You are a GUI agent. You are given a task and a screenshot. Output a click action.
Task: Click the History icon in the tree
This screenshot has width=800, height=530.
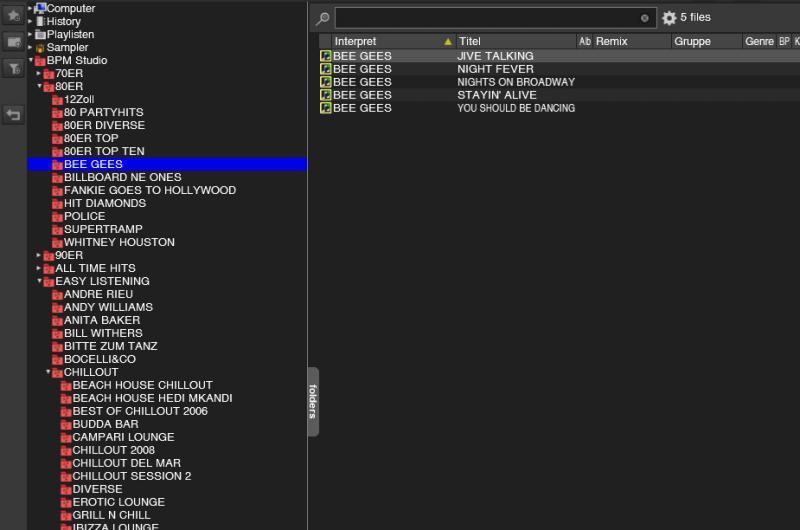coord(40,21)
